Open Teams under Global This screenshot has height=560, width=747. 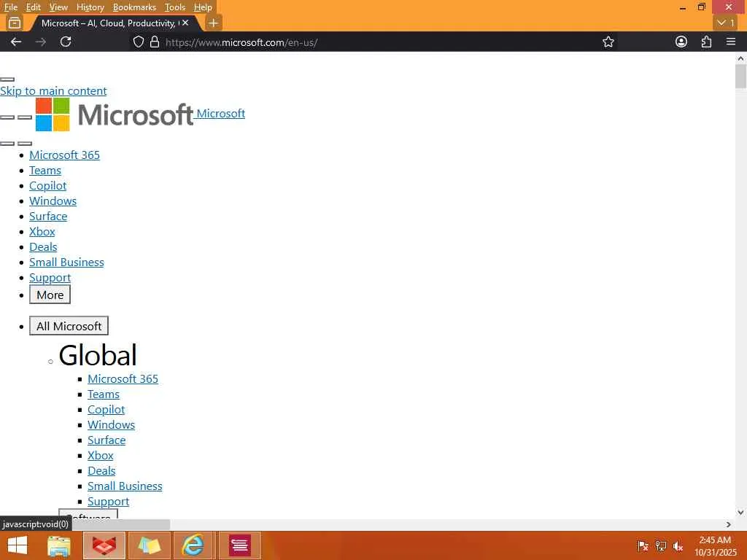click(x=104, y=394)
